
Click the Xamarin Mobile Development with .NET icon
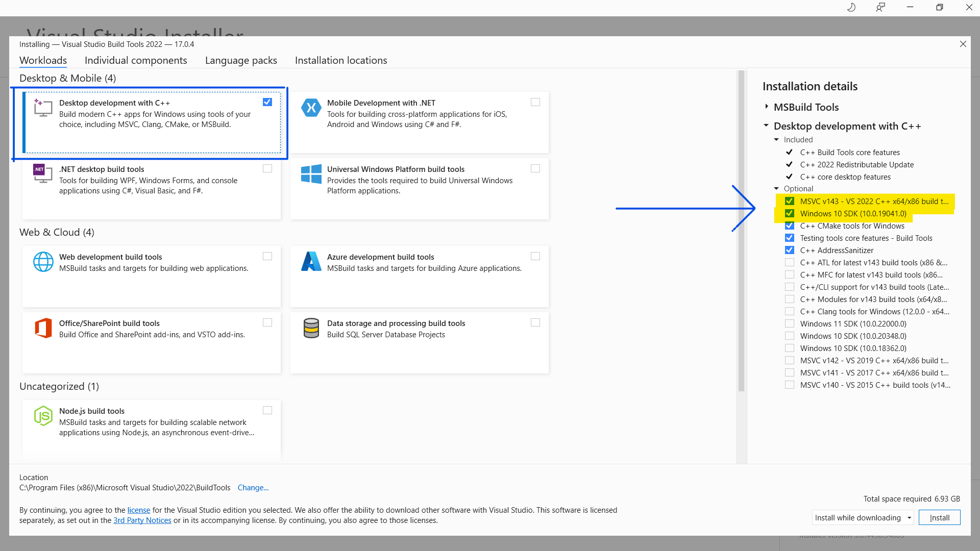pyautogui.click(x=311, y=108)
